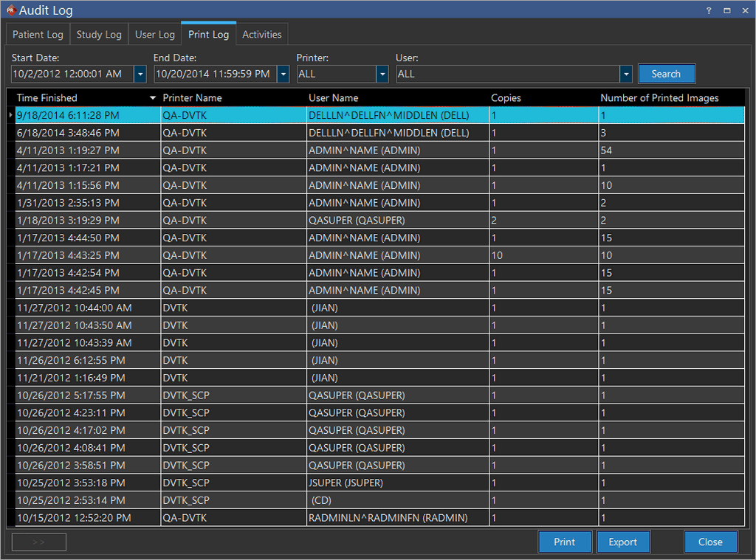Open the End Date calendar dropdown
Viewport: 756px width, 560px height.
tap(283, 74)
